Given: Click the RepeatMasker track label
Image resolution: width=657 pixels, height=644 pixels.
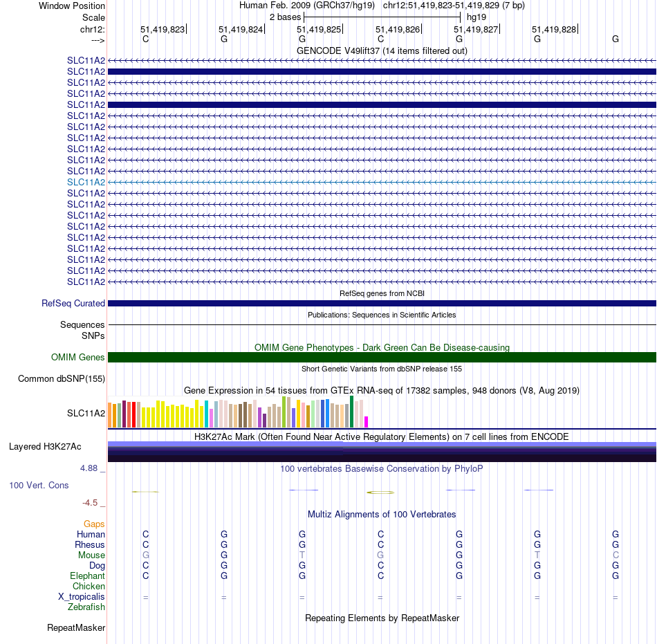Looking at the screenshot, I should click(x=76, y=627).
